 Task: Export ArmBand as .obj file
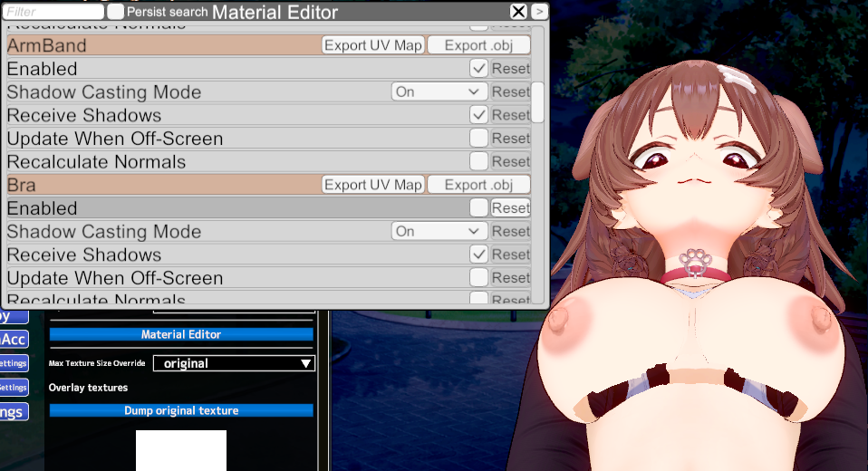coord(478,45)
